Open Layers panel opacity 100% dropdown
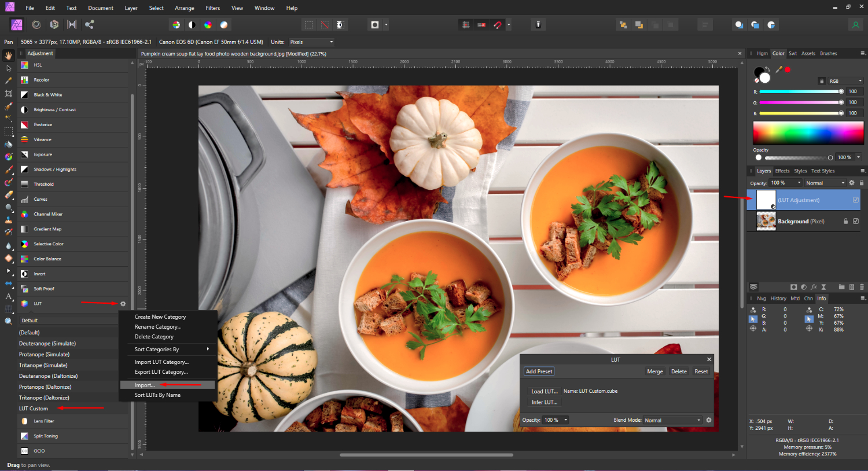868x471 pixels. 786,183
